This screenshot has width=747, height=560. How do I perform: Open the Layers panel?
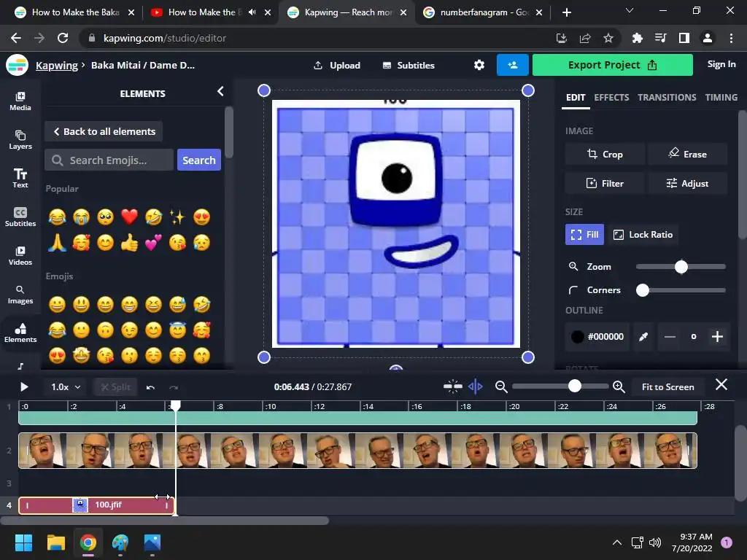(20, 140)
